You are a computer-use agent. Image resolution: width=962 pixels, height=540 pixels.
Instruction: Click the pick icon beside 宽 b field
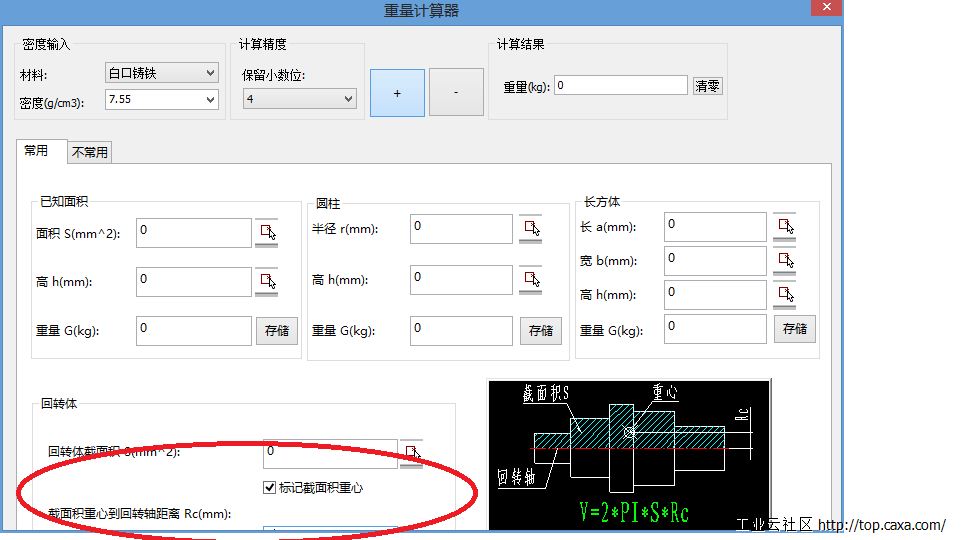[784, 261]
